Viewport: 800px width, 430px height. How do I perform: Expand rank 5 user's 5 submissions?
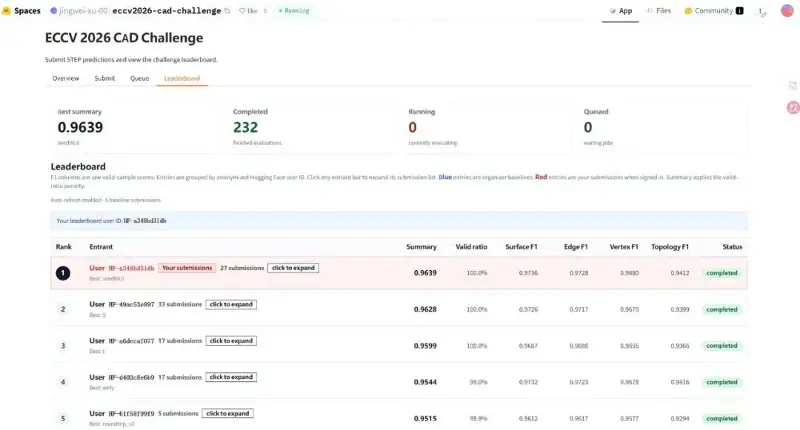[x=228, y=413]
